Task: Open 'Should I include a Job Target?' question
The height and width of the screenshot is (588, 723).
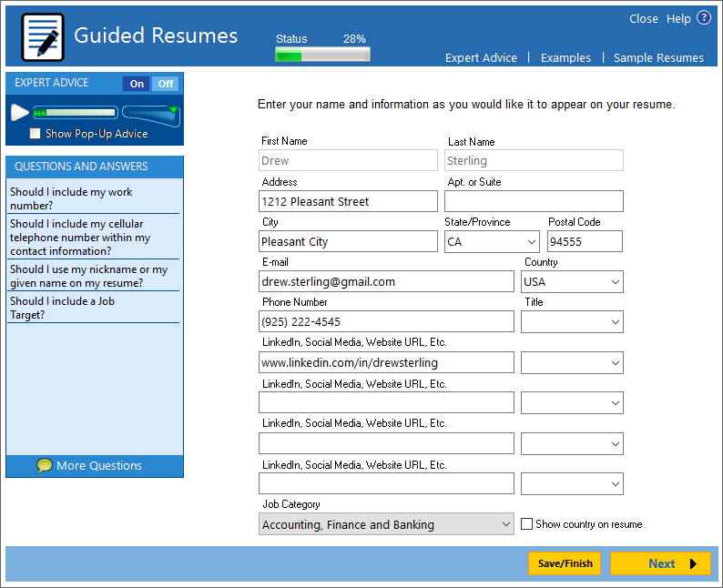Action: (x=62, y=308)
